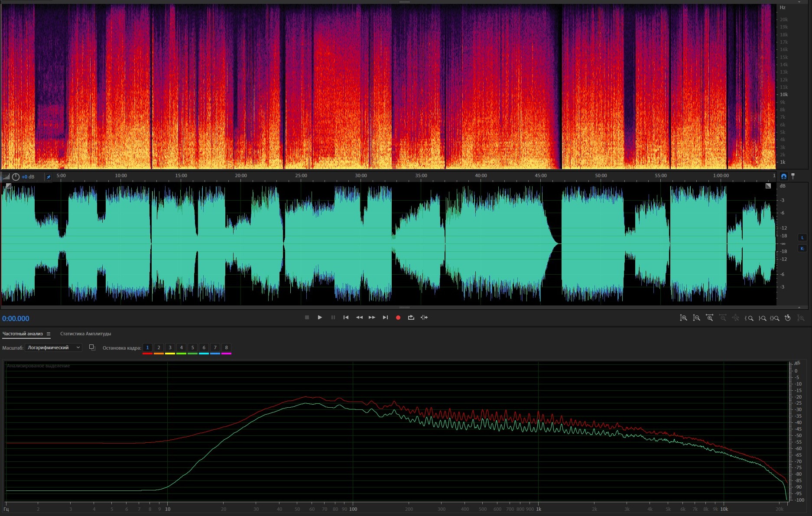Click the Rewind transport icon
This screenshot has height=516, width=812.
(359, 318)
